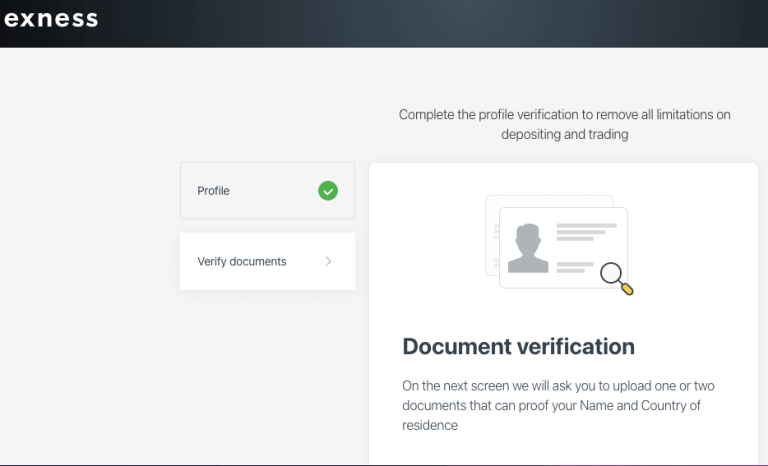Click the "Document verification" heading
The width and height of the screenshot is (768, 466).
pyautogui.click(x=518, y=347)
